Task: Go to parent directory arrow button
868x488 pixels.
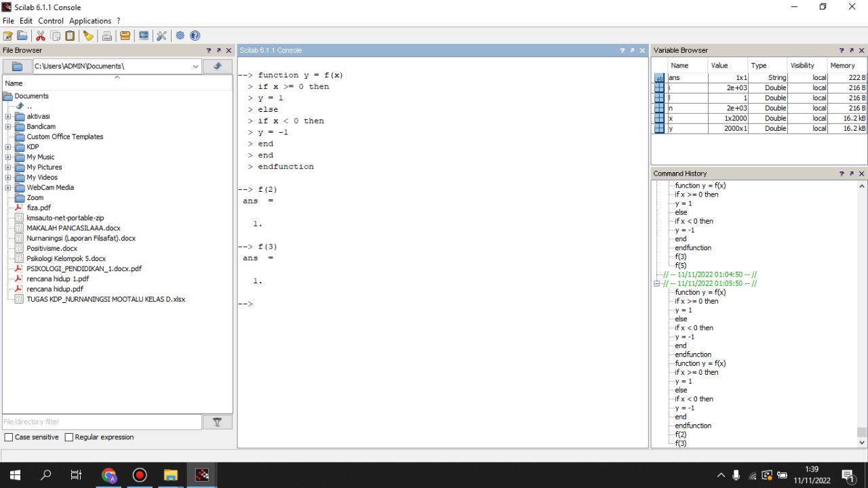Action: pyautogui.click(x=218, y=66)
